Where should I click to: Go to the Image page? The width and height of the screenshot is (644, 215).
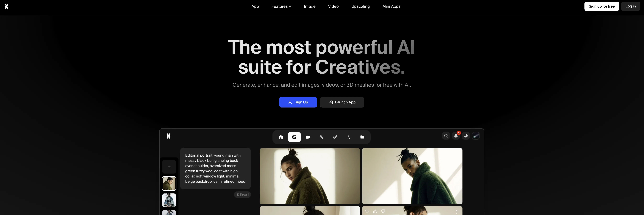pos(310,6)
